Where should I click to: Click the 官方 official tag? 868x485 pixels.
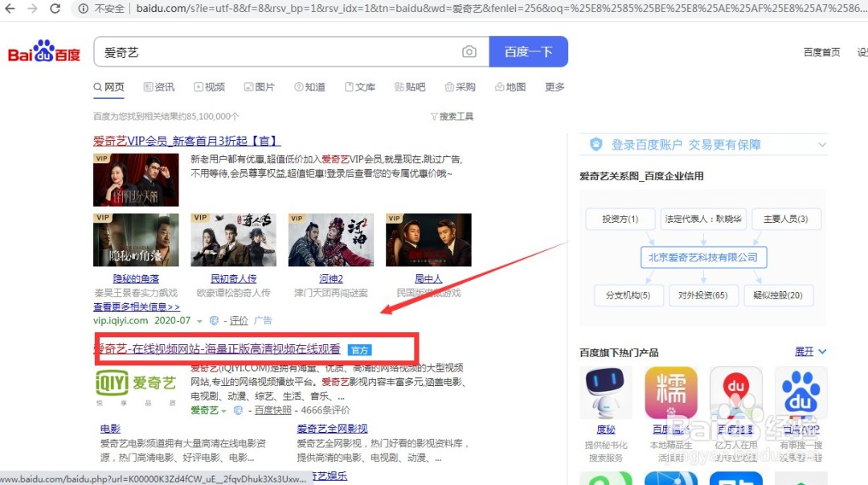coord(360,350)
